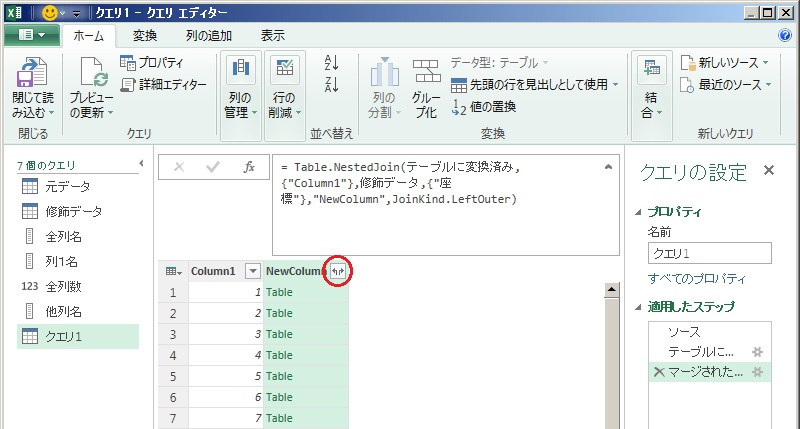Click the Table cell in row 1
The width and height of the screenshot is (800, 429).
(306, 292)
